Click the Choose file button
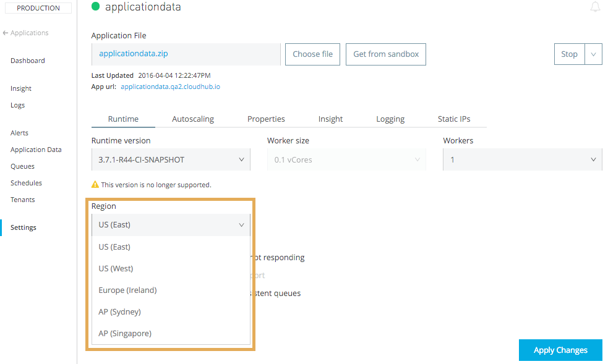The image size is (608, 364). tap(312, 54)
